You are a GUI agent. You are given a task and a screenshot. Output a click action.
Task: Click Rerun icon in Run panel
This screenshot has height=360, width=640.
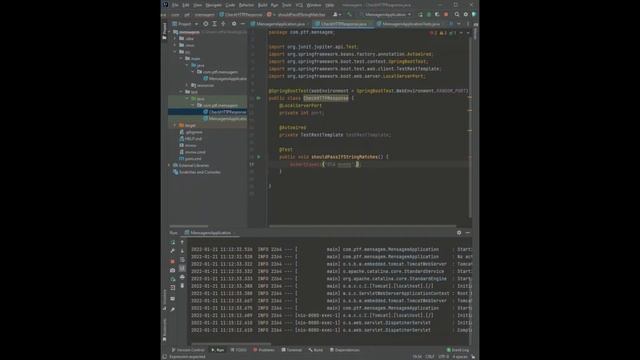point(173,242)
